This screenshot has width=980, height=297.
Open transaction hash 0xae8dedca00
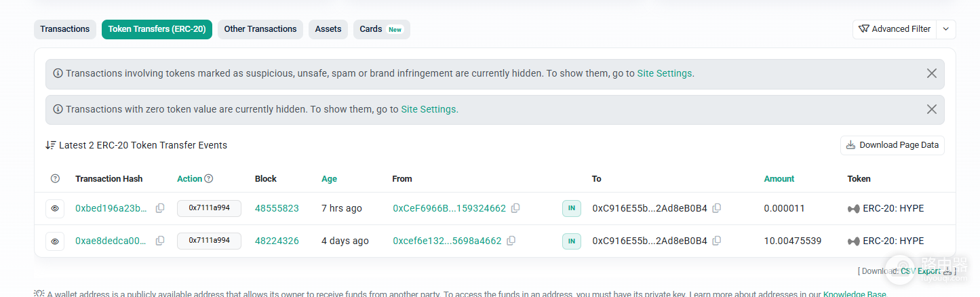coord(111,241)
